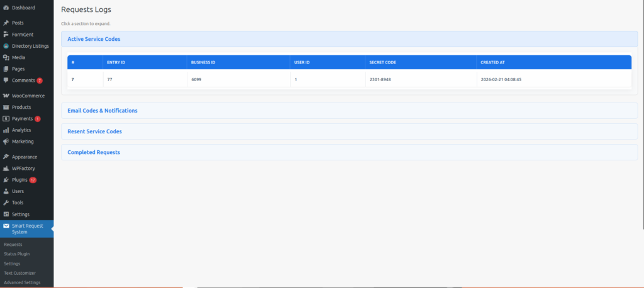The image size is (644, 288).
Task: Click the Media library icon
Action: coord(6,57)
